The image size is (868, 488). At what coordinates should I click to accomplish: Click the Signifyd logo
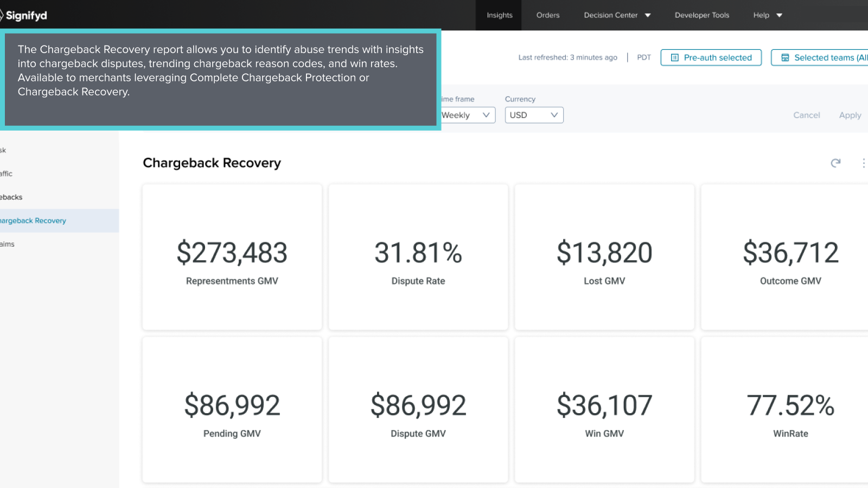coord(24,15)
